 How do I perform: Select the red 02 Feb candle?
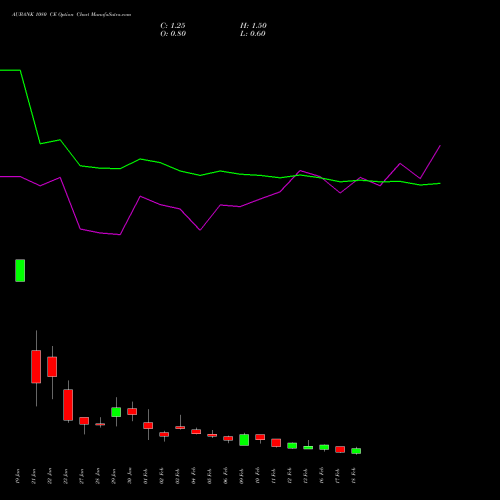[x=164, y=434]
